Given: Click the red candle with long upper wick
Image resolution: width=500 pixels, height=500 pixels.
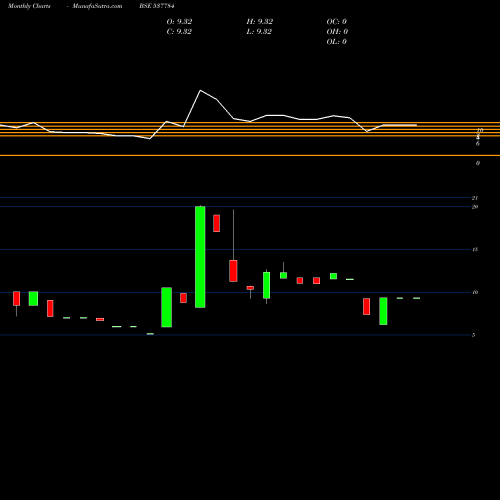Looking at the screenshot, I should click(233, 271).
